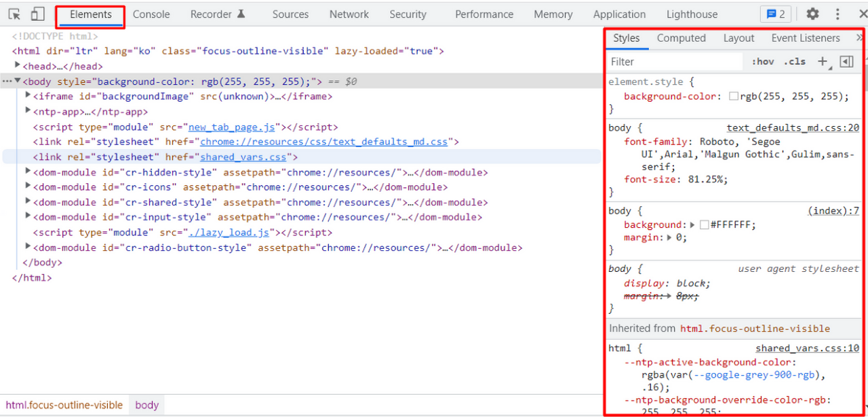Viewport: 868px width, 417px height.
Task: Click the three-dots gutter beside body element
Action: [x=6, y=81]
